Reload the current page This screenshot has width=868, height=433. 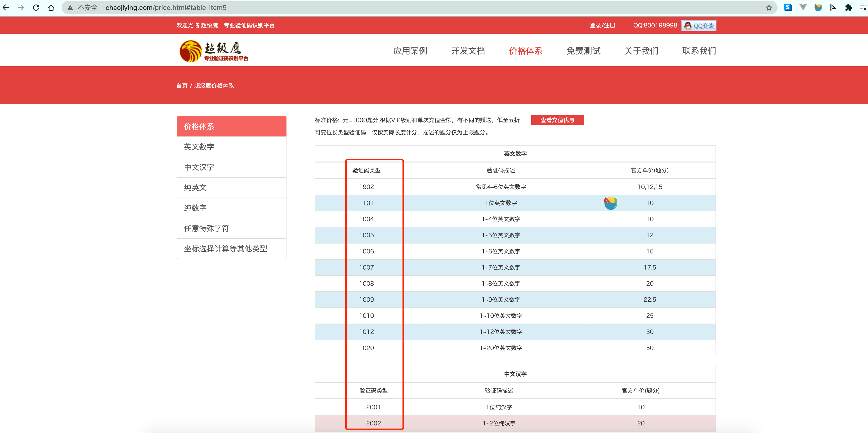36,7
